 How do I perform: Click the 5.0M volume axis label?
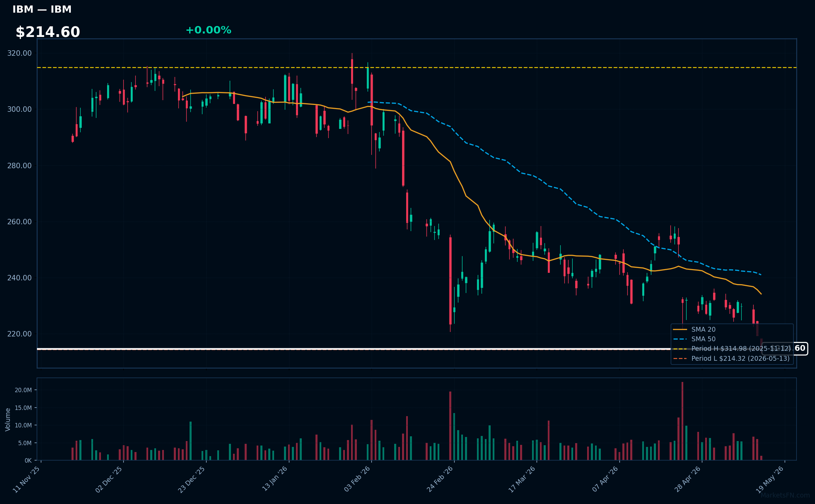pyautogui.click(x=25, y=443)
